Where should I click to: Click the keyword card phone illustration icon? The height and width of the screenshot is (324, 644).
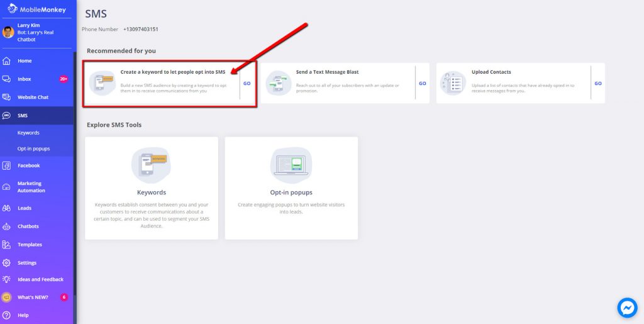tap(103, 84)
